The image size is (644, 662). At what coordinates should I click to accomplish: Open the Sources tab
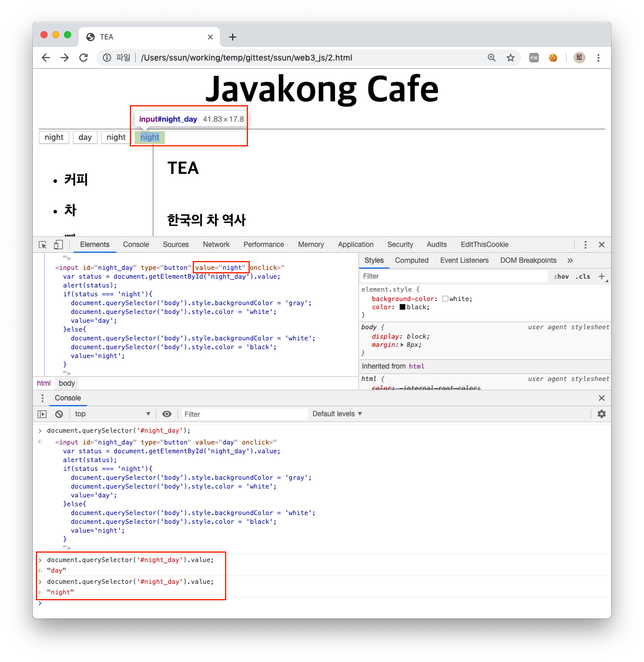click(x=176, y=245)
